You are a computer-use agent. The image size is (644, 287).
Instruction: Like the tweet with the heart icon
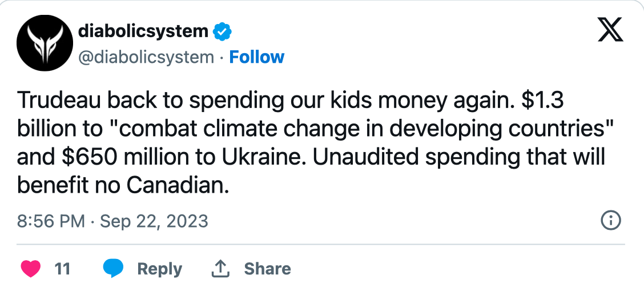[30, 268]
